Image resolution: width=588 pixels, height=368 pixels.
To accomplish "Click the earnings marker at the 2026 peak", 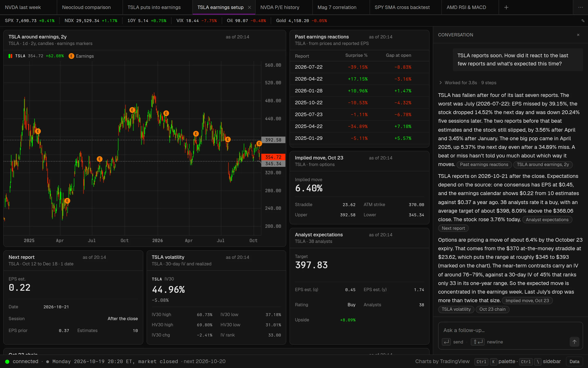I will (166, 113).
